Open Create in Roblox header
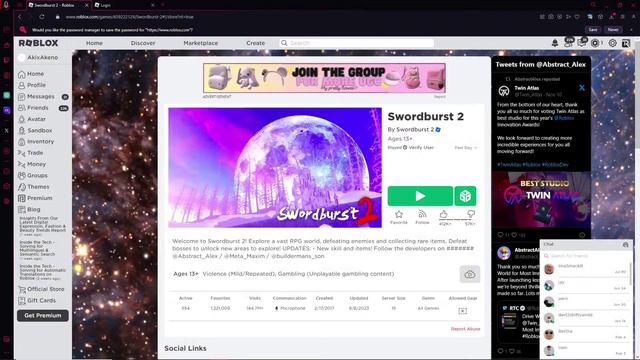The image size is (640, 360). click(256, 43)
